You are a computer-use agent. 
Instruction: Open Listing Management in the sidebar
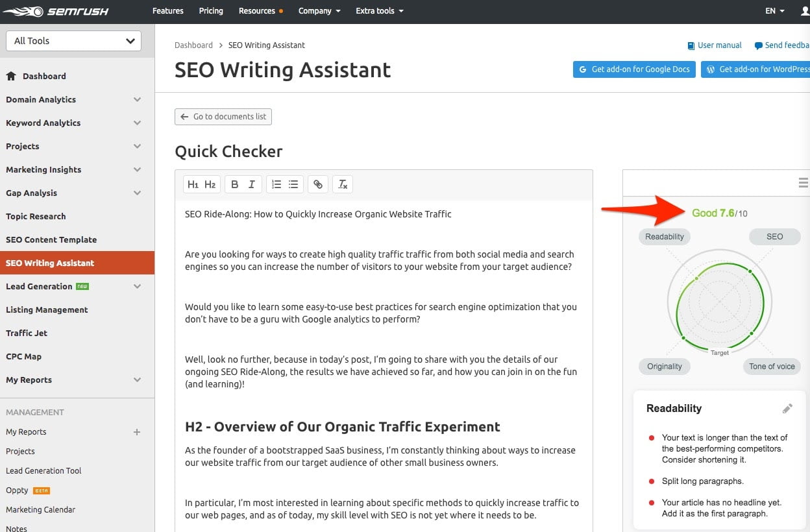(47, 309)
